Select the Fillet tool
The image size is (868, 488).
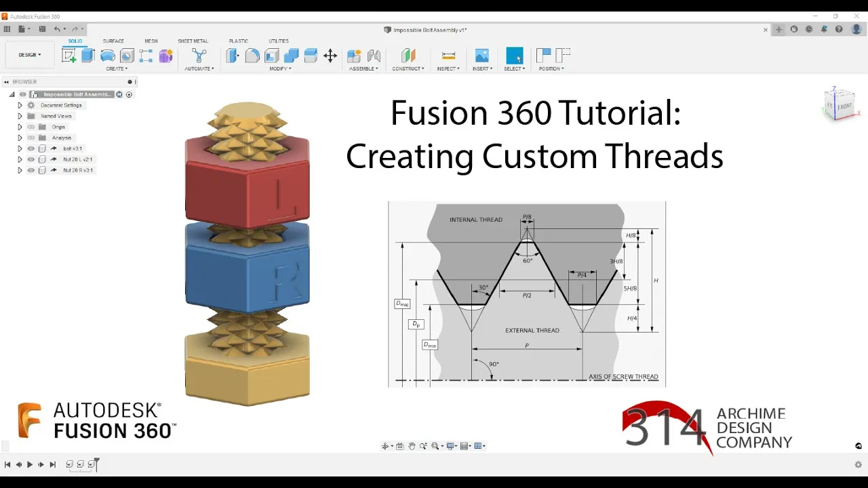[252, 56]
